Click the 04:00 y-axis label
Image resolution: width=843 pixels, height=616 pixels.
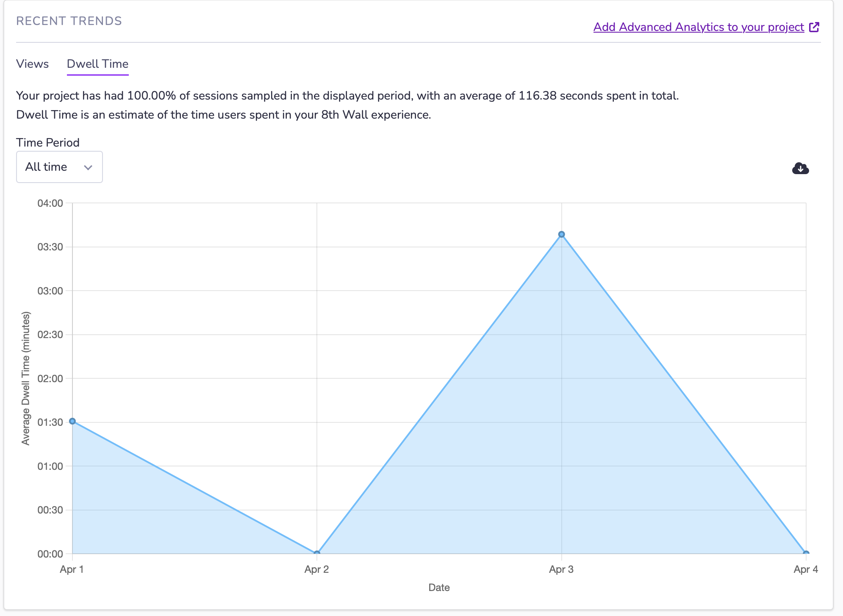[50, 204]
